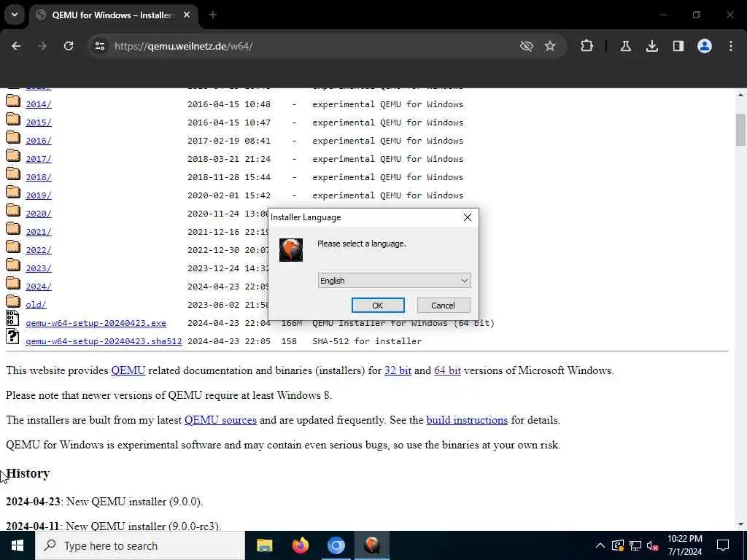747x560 pixels.
Task: Open the QEMU sources link
Action: [220, 420]
